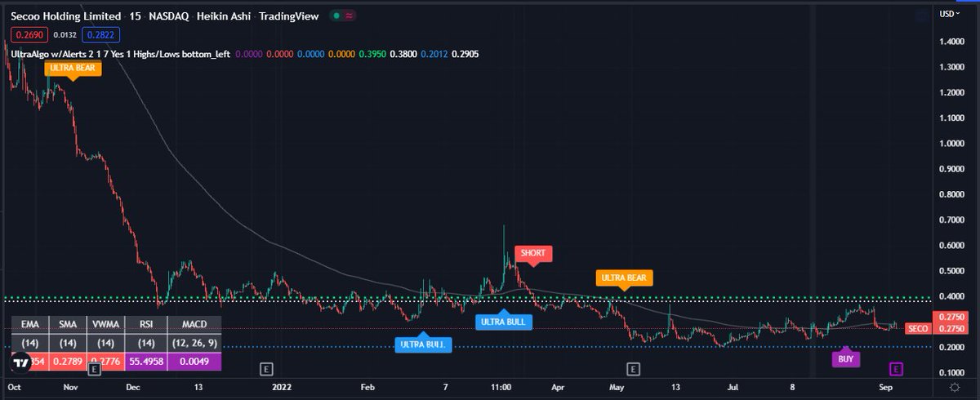Click the blue 0.2822 buy price box
Image resolution: width=980 pixels, height=400 pixels.
(x=102, y=34)
